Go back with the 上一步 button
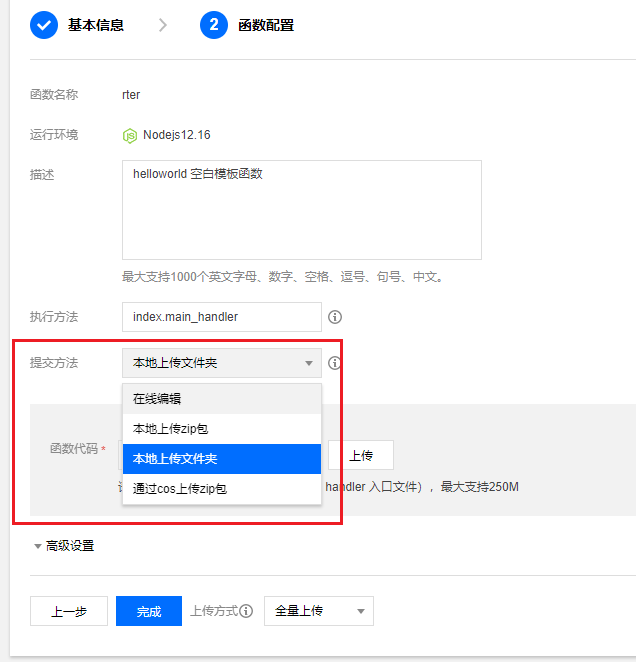636x662 pixels. point(68,611)
